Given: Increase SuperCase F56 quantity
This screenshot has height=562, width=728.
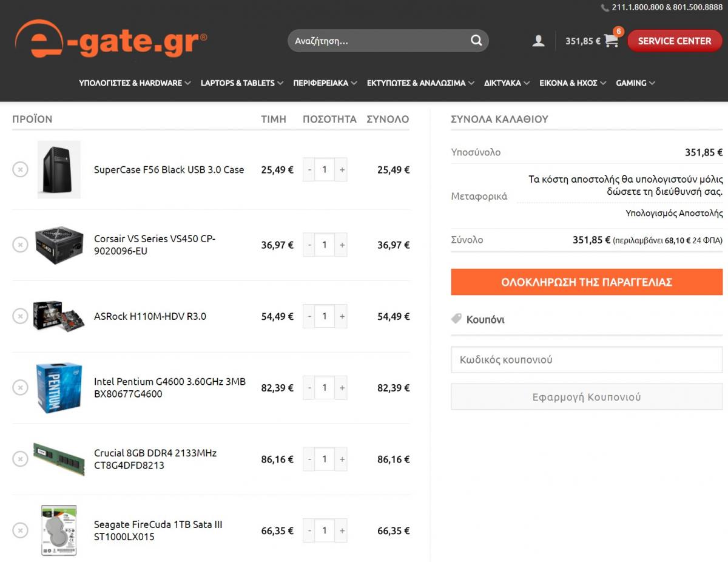Looking at the screenshot, I should (x=342, y=170).
